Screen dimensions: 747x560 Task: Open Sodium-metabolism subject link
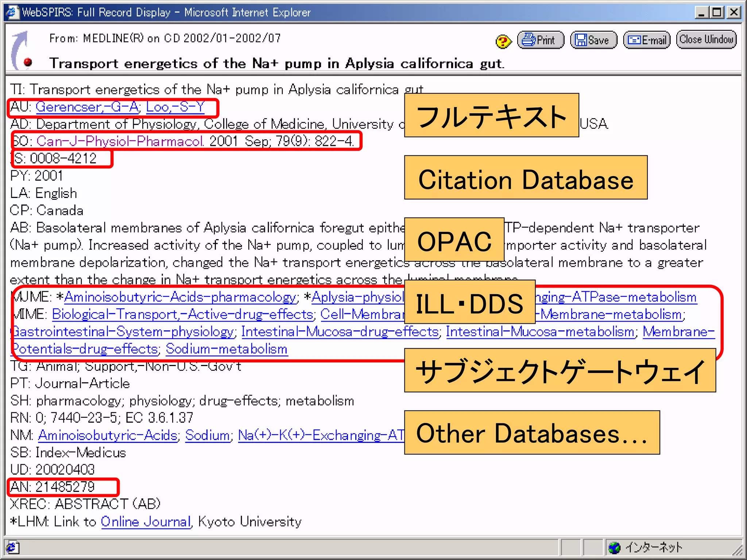(x=227, y=349)
